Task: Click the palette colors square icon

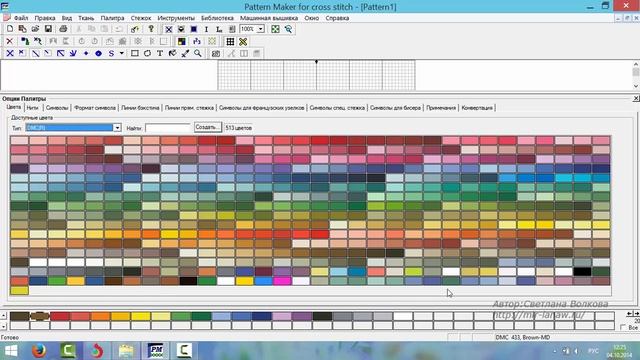Action: pyautogui.click(x=182, y=42)
